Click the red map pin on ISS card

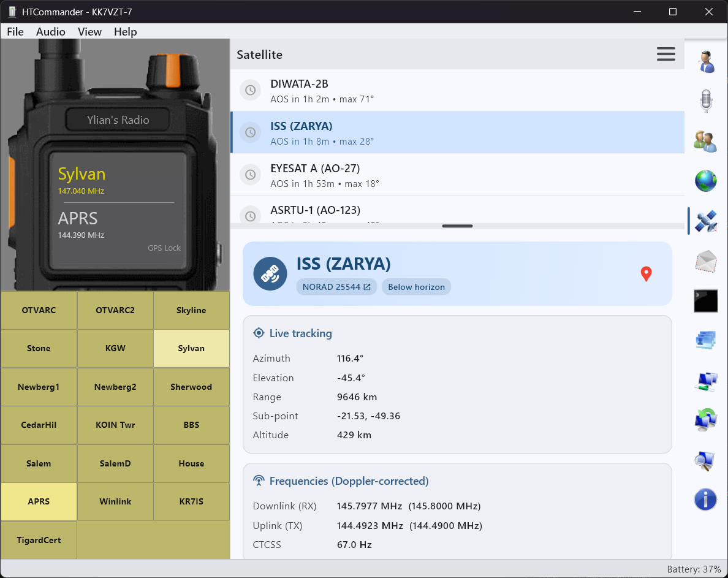pyautogui.click(x=646, y=274)
